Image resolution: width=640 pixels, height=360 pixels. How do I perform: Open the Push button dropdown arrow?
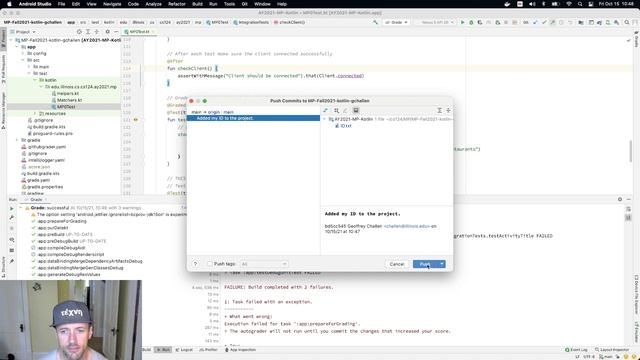click(442, 264)
